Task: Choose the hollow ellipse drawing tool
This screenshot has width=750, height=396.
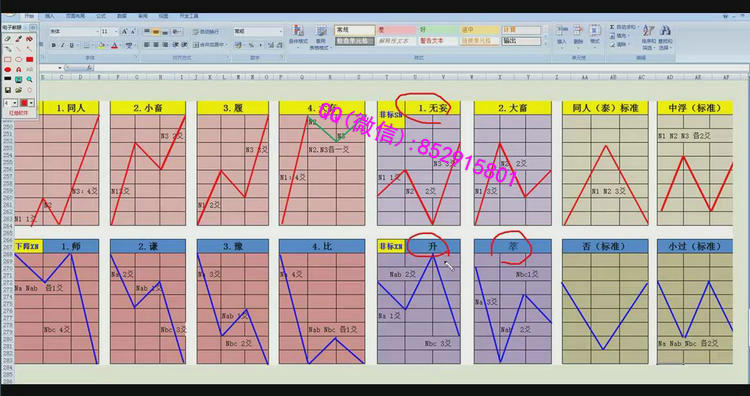Action: click(x=19, y=59)
